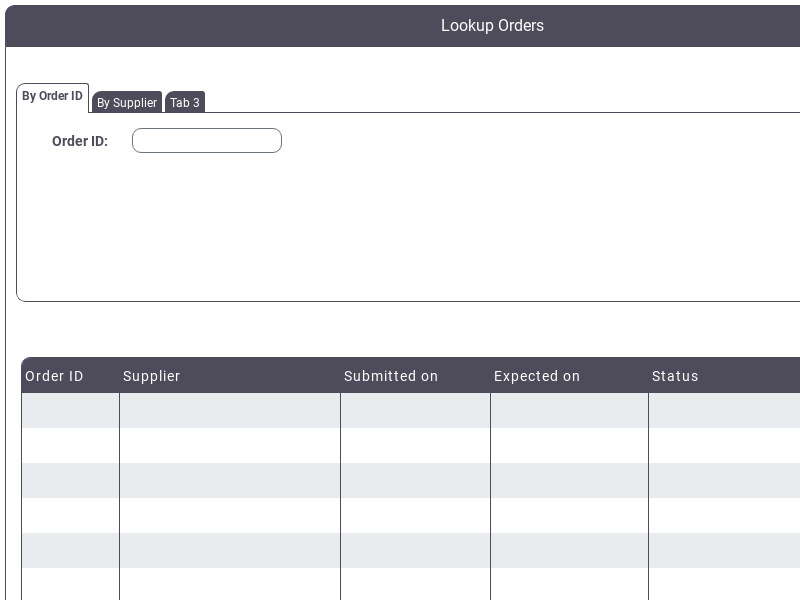Image resolution: width=800 pixels, height=600 pixels.
Task: Select third row's Expected on cell
Action: coord(569,480)
